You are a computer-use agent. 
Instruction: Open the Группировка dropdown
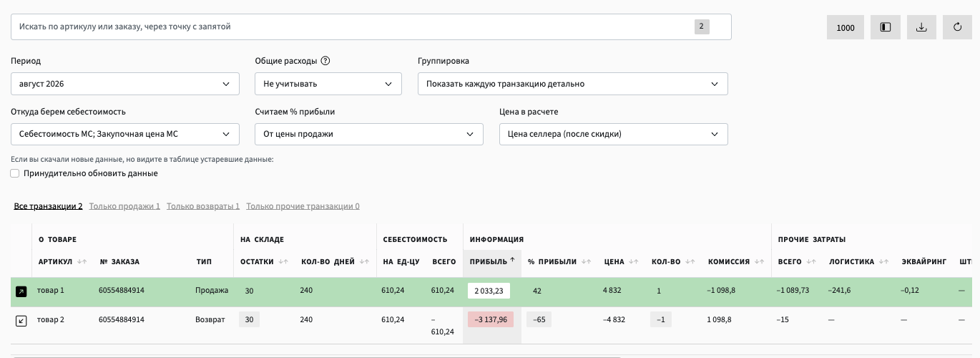click(x=573, y=84)
